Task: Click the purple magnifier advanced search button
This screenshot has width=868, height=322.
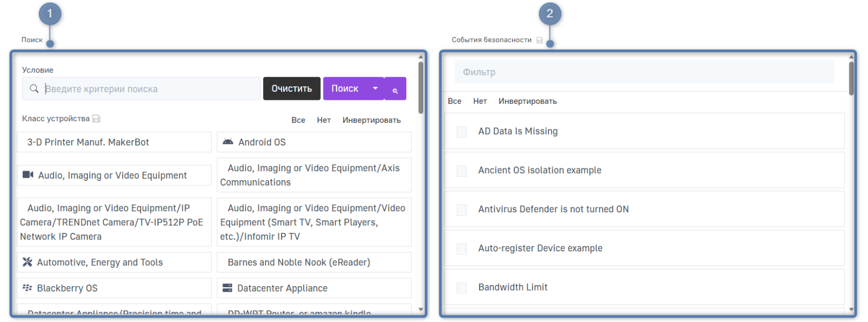Action: [x=395, y=89]
